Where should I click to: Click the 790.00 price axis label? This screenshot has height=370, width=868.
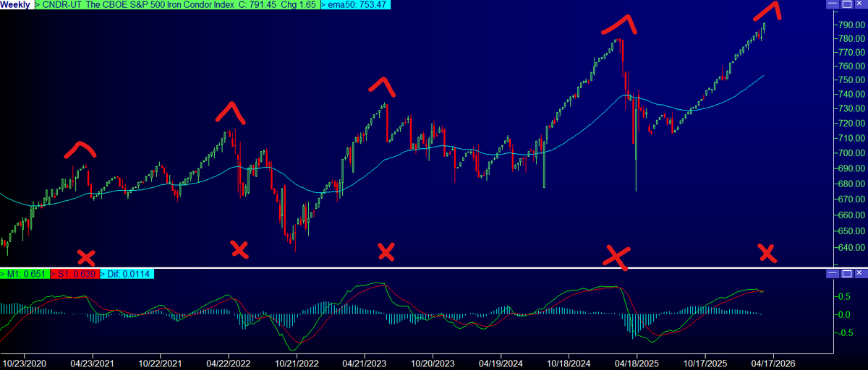click(851, 25)
